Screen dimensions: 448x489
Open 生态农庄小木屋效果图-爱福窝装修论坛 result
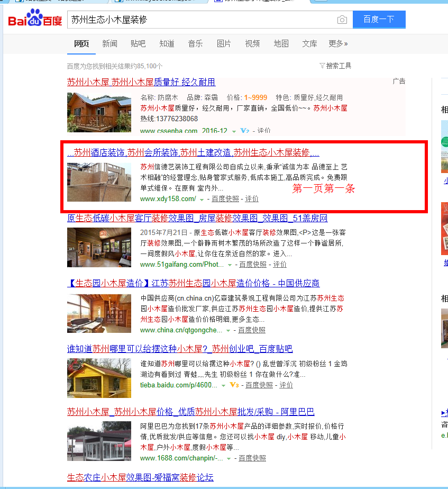[140, 477]
